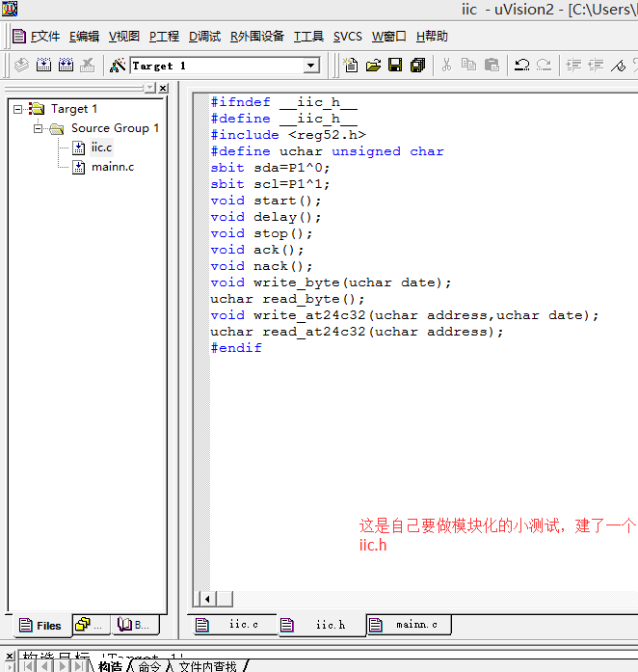Click the Rebuild all target files icon
Screen dimensions: 638x672
(x=66, y=66)
